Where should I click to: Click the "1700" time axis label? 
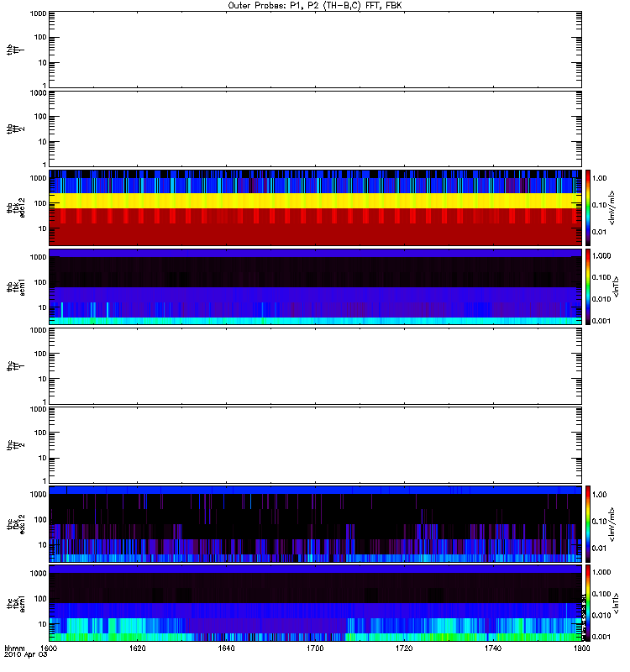(315, 648)
